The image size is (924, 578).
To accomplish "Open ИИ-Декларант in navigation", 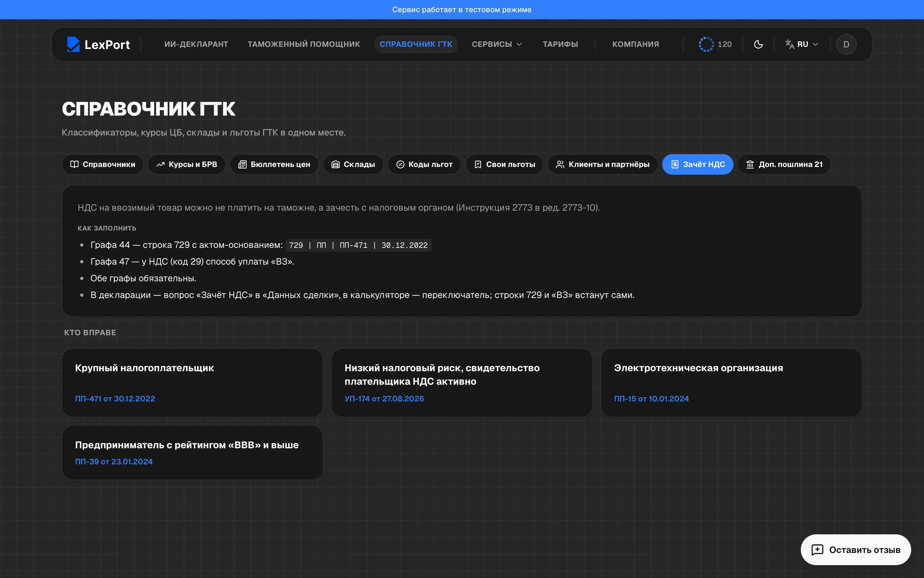I will pos(196,44).
